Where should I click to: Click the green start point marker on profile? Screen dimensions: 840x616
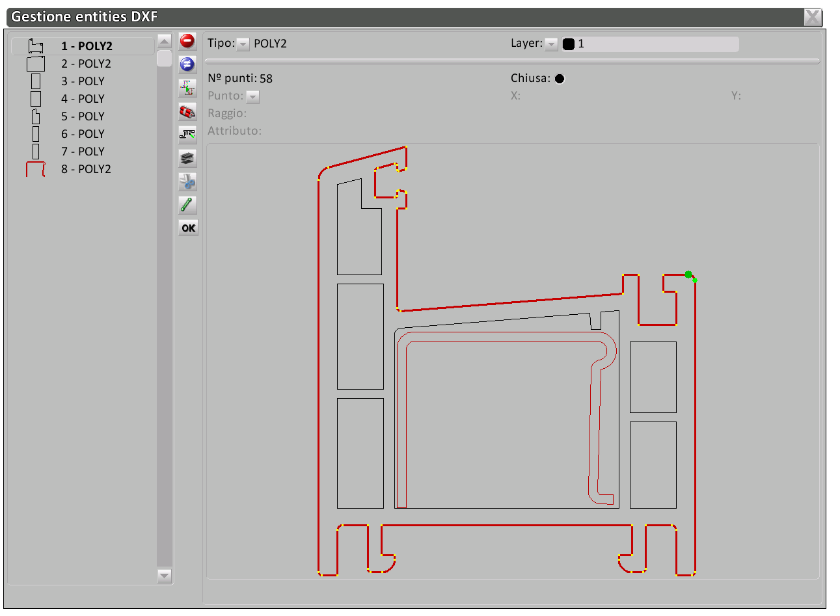pos(688,275)
